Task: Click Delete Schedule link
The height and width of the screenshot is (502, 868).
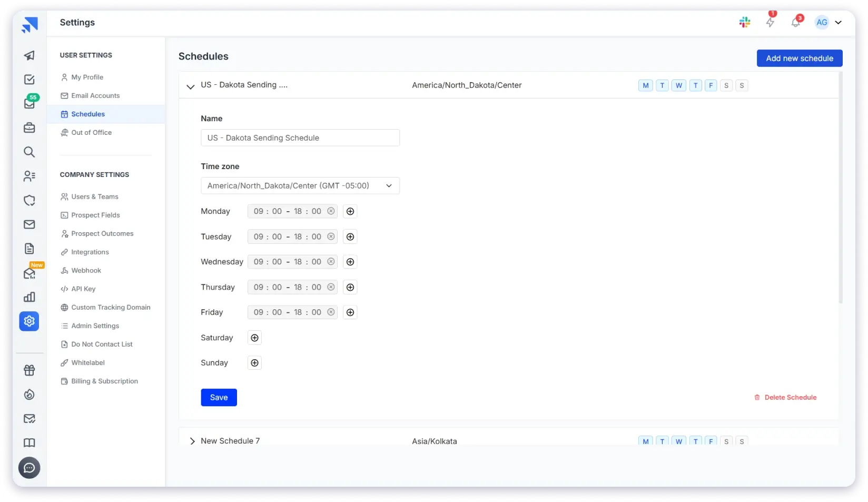Action: [x=785, y=397]
